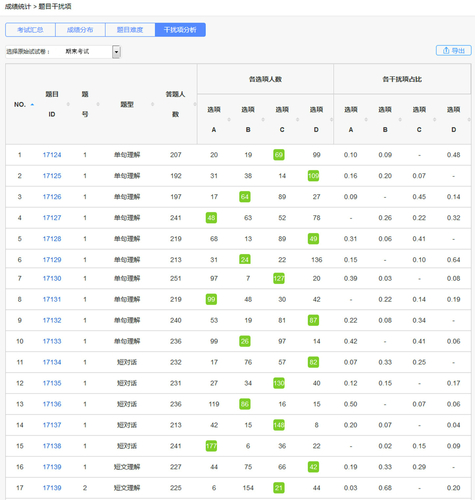Click the 各选项人数 group header

265,79
